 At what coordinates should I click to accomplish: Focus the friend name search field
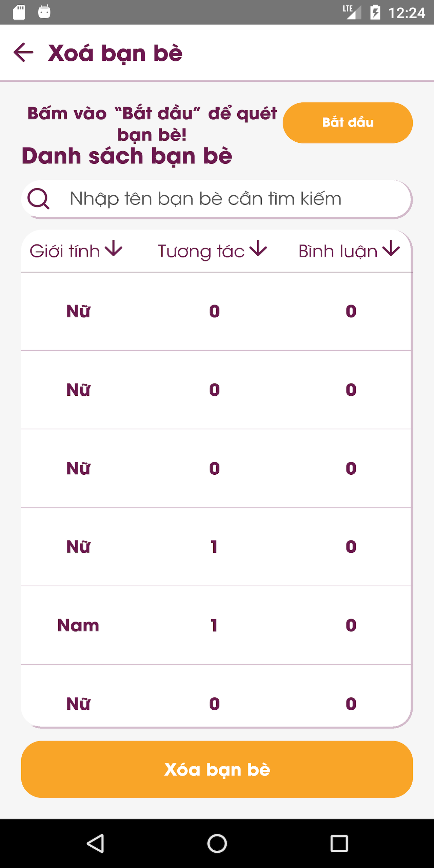[217, 199]
